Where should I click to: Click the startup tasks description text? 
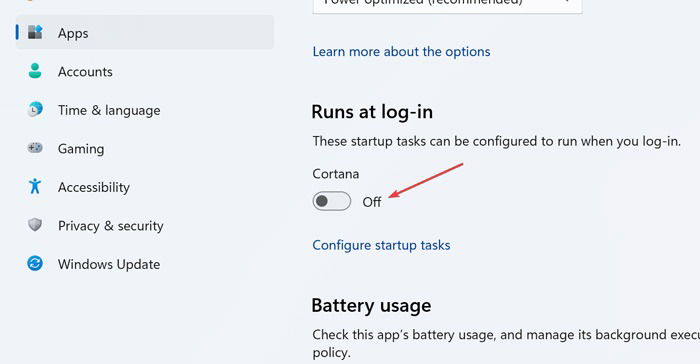click(497, 142)
